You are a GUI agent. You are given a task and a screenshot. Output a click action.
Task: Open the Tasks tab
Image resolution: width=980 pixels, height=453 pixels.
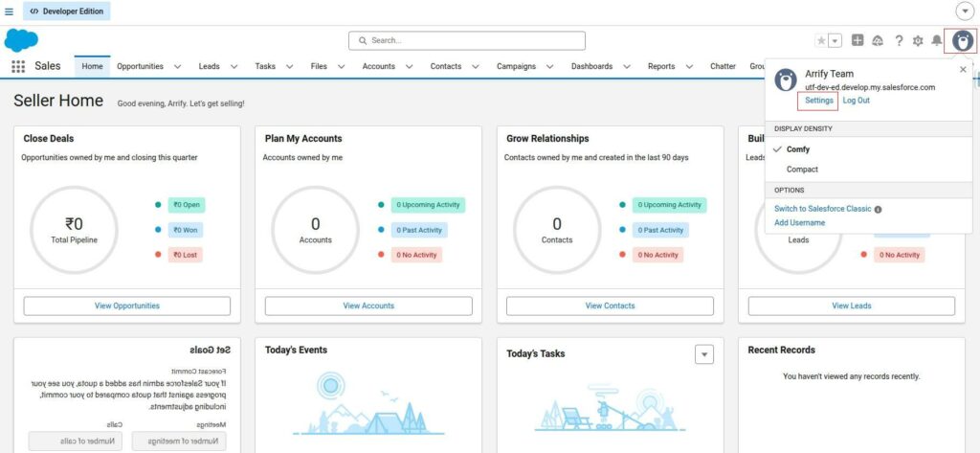(x=265, y=66)
